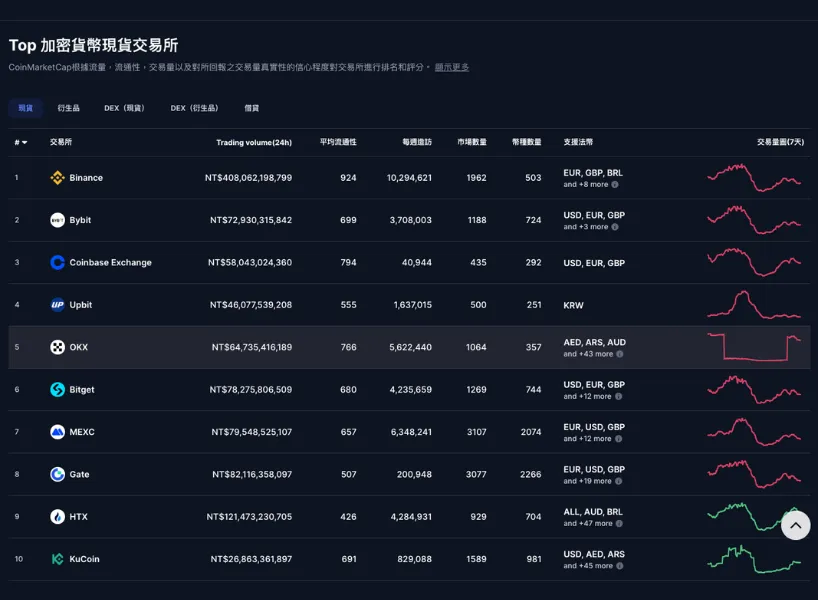The image size is (818, 600).
Task: Click Bitget volume NT$78,275,806,509
Action: (251, 390)
